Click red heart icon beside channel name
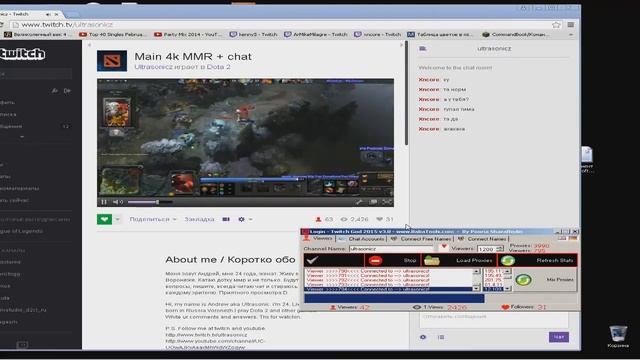The width and height of the screenshot is (640, 360). [444, 247]
